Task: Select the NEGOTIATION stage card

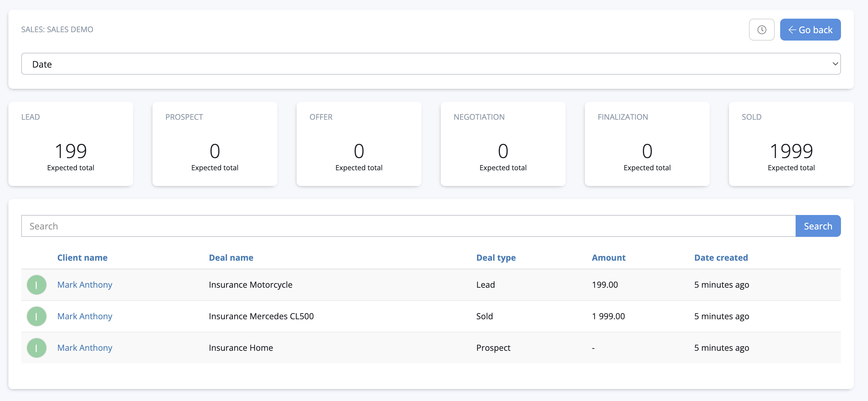Action: click(503, 144)
